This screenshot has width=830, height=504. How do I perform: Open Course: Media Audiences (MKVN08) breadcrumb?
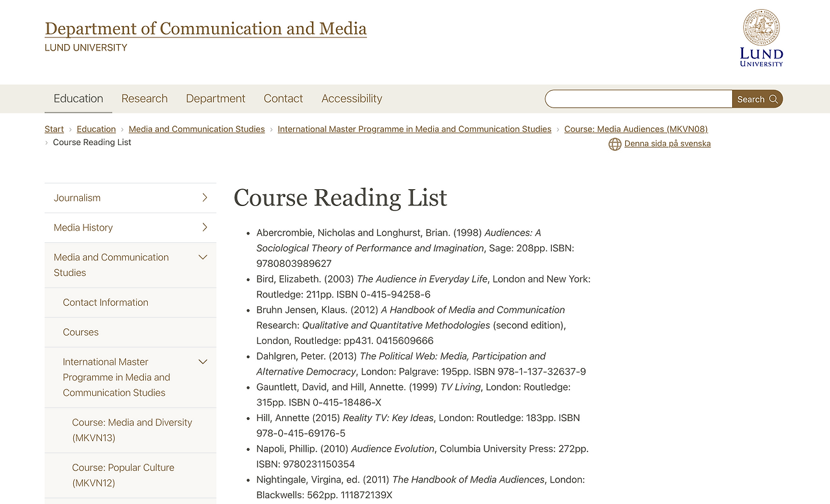coord(636,129)
